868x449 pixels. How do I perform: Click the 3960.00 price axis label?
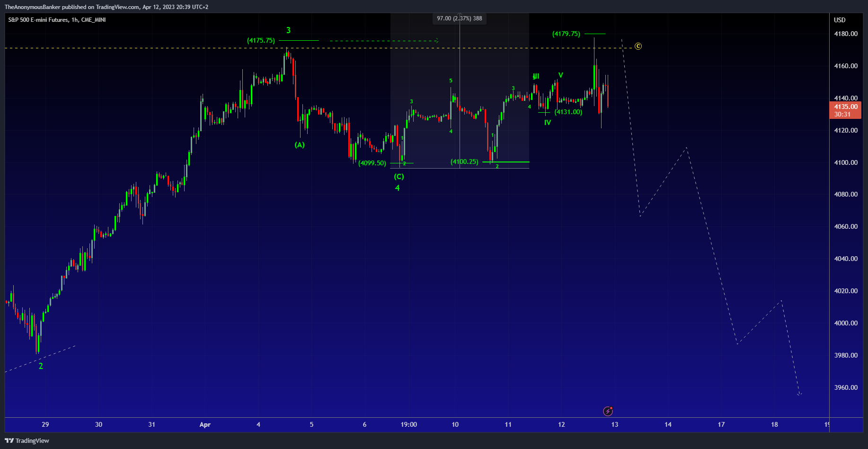[x=846, y=387]
